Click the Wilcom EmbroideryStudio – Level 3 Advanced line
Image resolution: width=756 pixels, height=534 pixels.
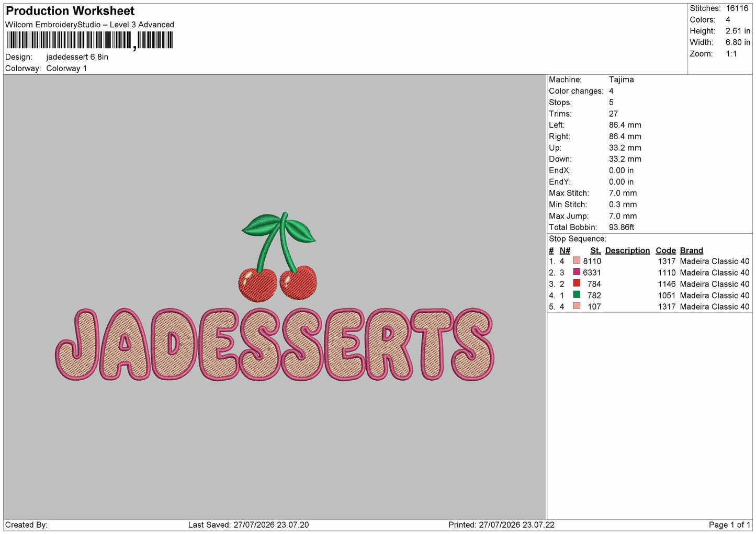[x=89, y=25]
